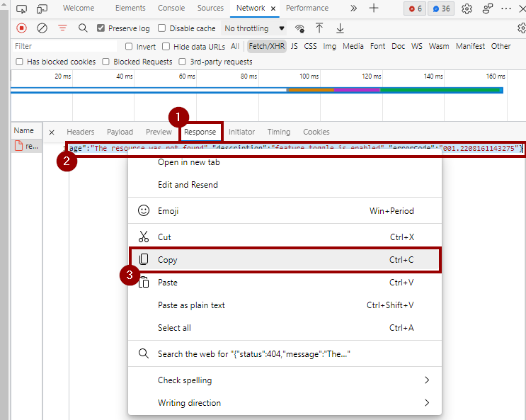
Task: Check the Hide data URLs checkbox
Action: pyautogui.click(x=166, y=46)
